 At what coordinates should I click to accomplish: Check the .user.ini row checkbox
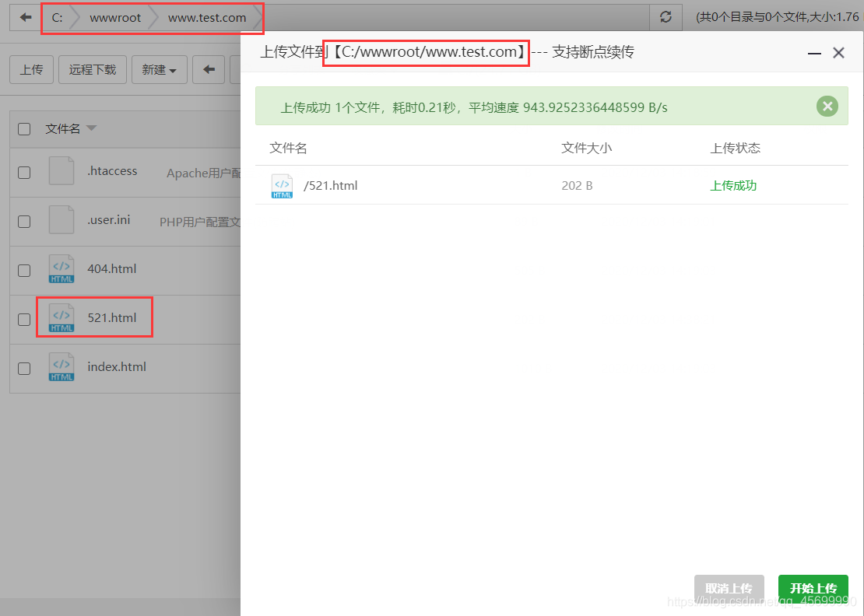point(24,222)
